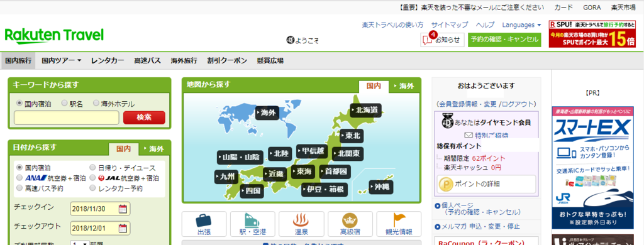Select the 観光情報 flag icon
644x245 pixels.
pyautogui.click(x=399, y=219)
